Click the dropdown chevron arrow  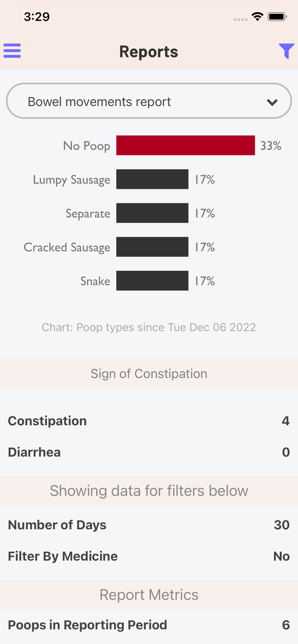pyautogui.click(x=272, y=102)
